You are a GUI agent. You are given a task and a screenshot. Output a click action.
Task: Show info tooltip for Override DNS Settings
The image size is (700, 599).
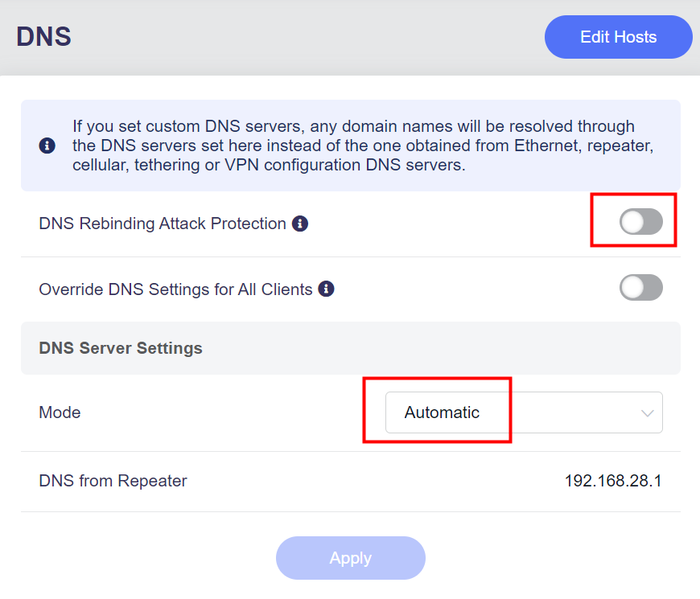point(327,289)
